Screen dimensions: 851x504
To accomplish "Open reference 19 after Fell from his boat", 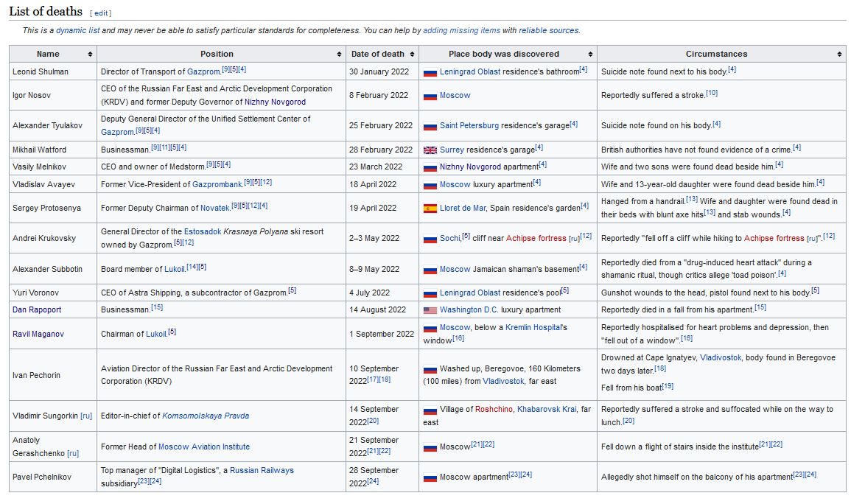I will [668, 386].
